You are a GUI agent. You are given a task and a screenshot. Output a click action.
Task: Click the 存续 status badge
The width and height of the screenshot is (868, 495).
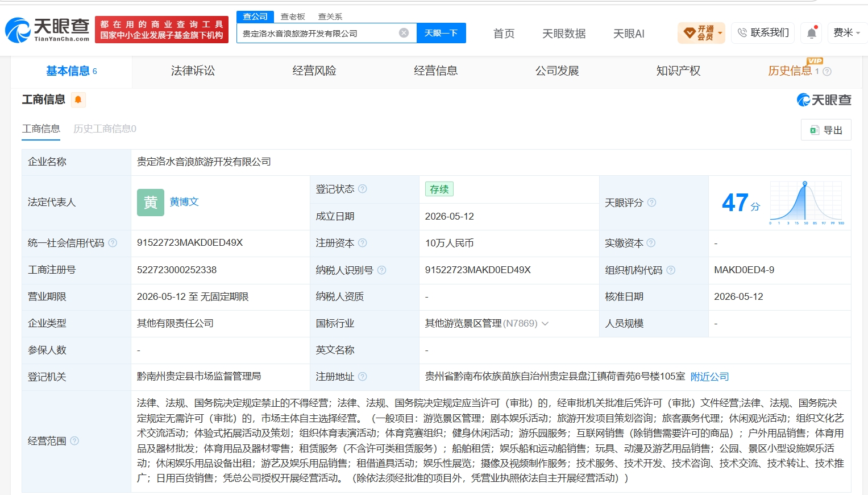coord(439,189)
